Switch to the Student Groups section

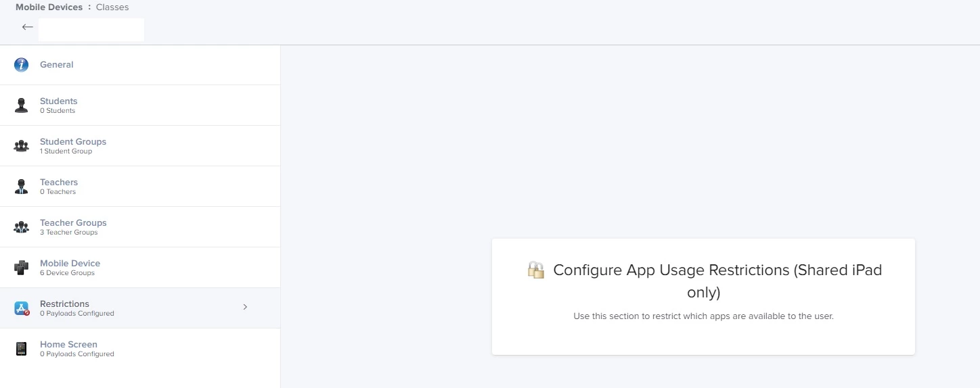pos(140,146)
